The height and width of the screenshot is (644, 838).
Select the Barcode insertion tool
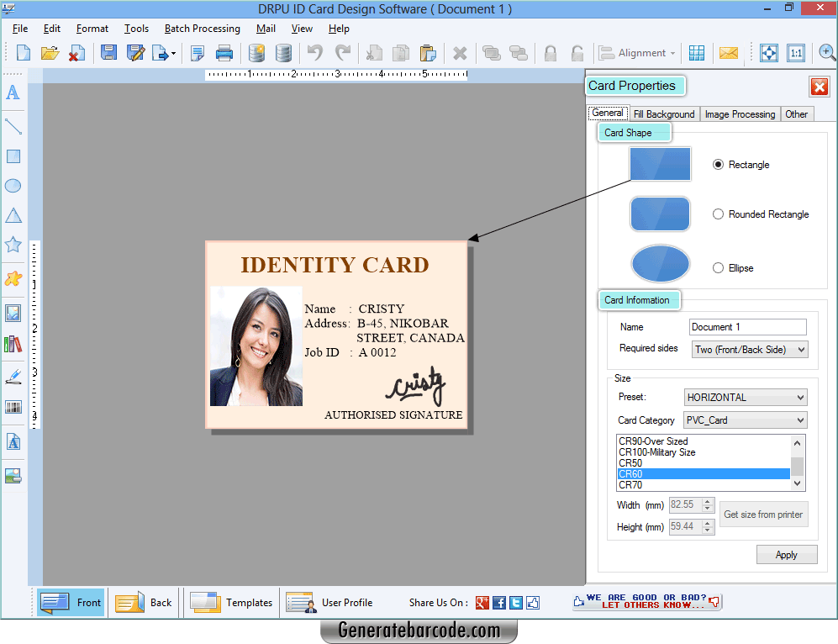(x=13, y=407)
